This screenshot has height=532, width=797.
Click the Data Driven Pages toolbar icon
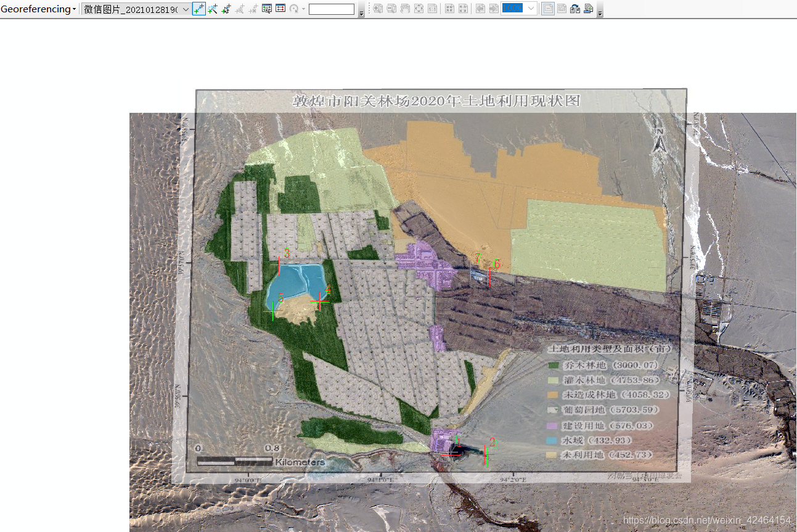point(589,9)
